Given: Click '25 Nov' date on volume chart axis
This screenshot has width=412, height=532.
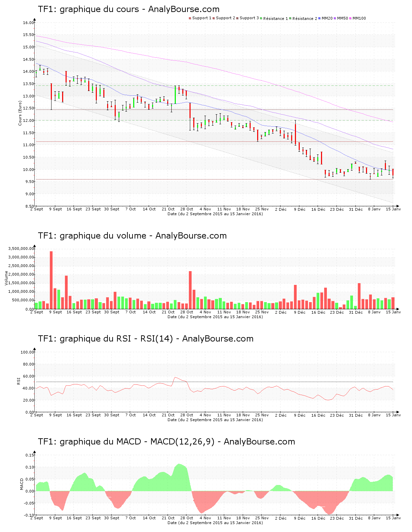Looking at the screenshot, I should point(262,312).
